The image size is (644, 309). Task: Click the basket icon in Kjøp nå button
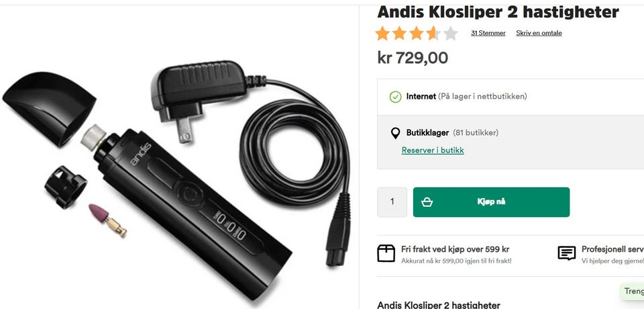point(427,202)
